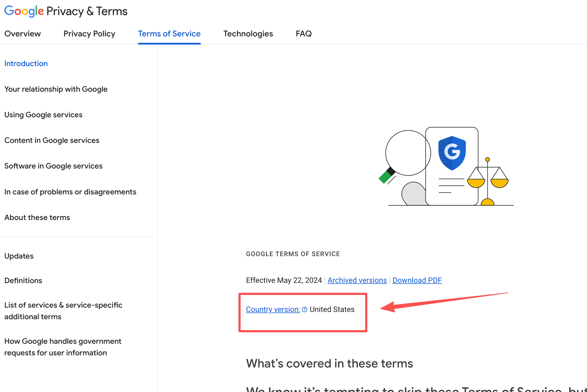Image resolution: width=587 pixels, height=392 pixels.
Task: Open the Updates page in sidebar
Action: [x=19, y=256]
